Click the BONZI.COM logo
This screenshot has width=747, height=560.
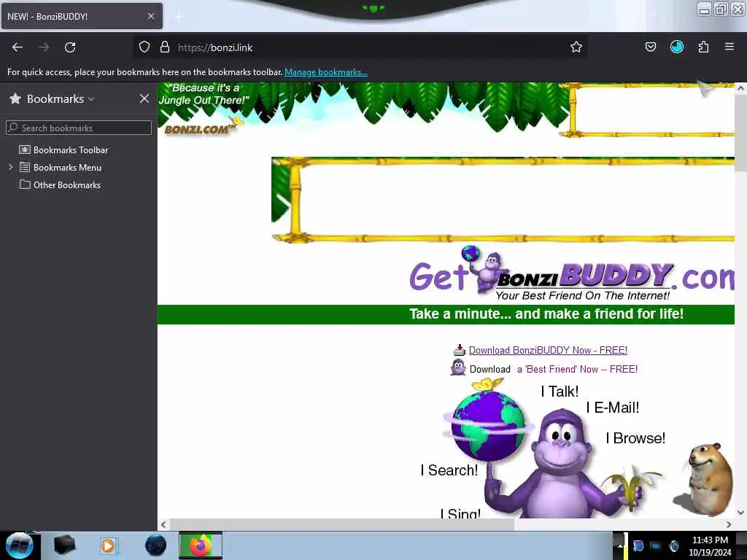200,129
